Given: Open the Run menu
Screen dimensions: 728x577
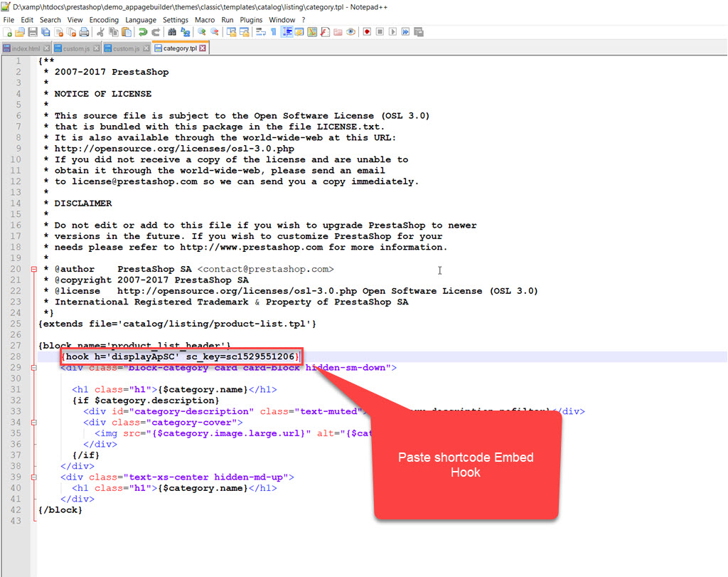Looking at the screenshot, I should click(227, 20).
